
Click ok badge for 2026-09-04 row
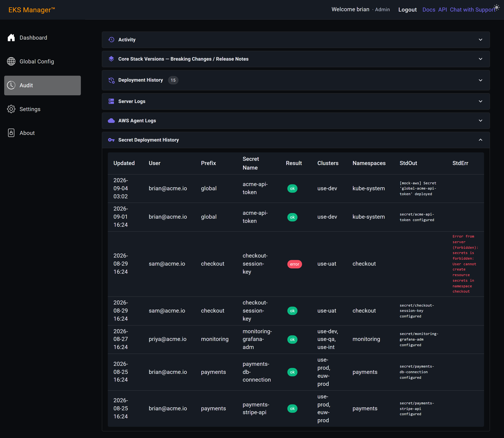click(292, 189)
